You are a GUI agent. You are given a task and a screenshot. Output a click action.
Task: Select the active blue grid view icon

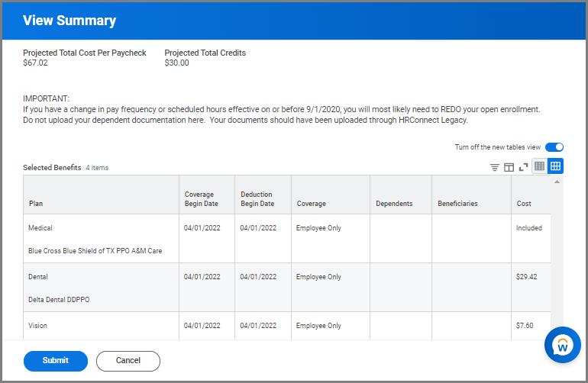[x=555, y=166]
